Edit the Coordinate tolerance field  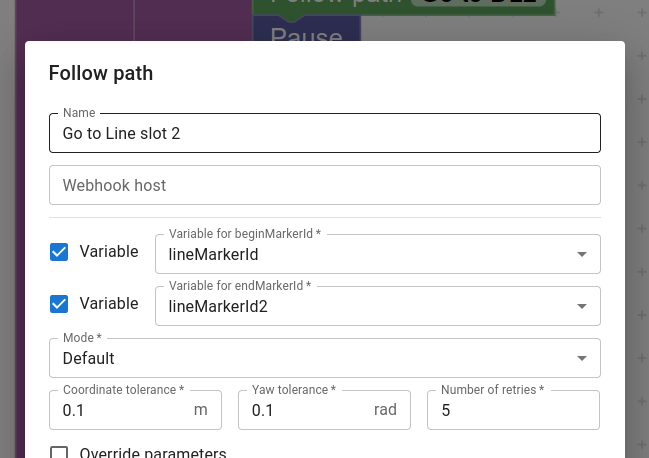(135, 410)
